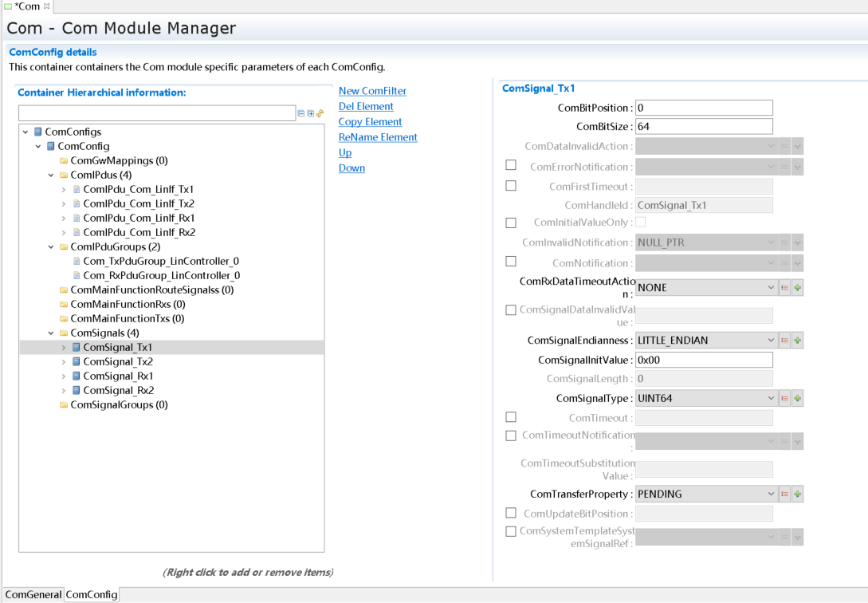Click green plus beside ComTransferProperty

click(797, 495)
